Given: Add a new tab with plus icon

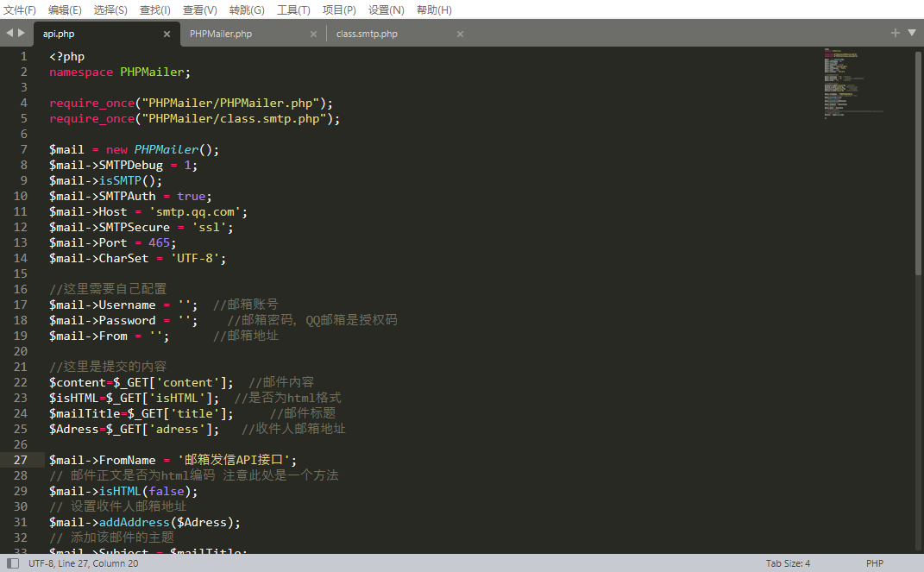Looking at the screenshot, I should [896, 33].
